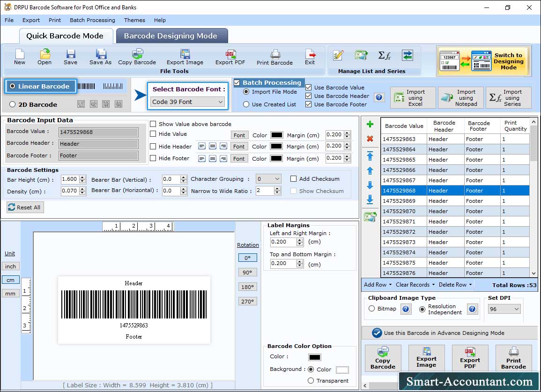Click the white Background color swatch
541x392 pixels.
pyautogui.click(x=342, y=370)
